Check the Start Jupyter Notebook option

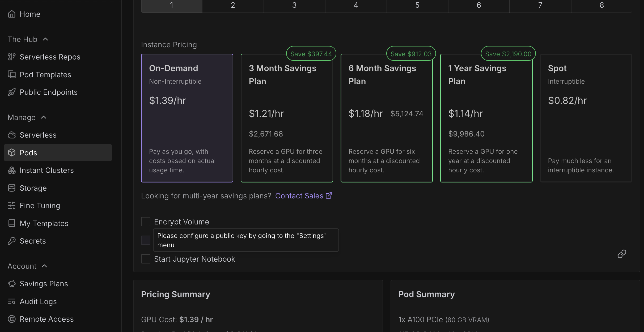(146, 259)
